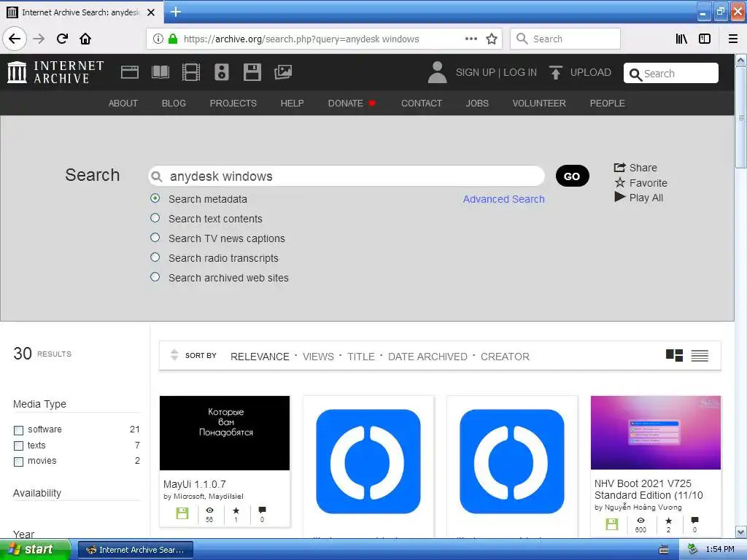Open the Firefox hamburger menu

coord(733,39)
